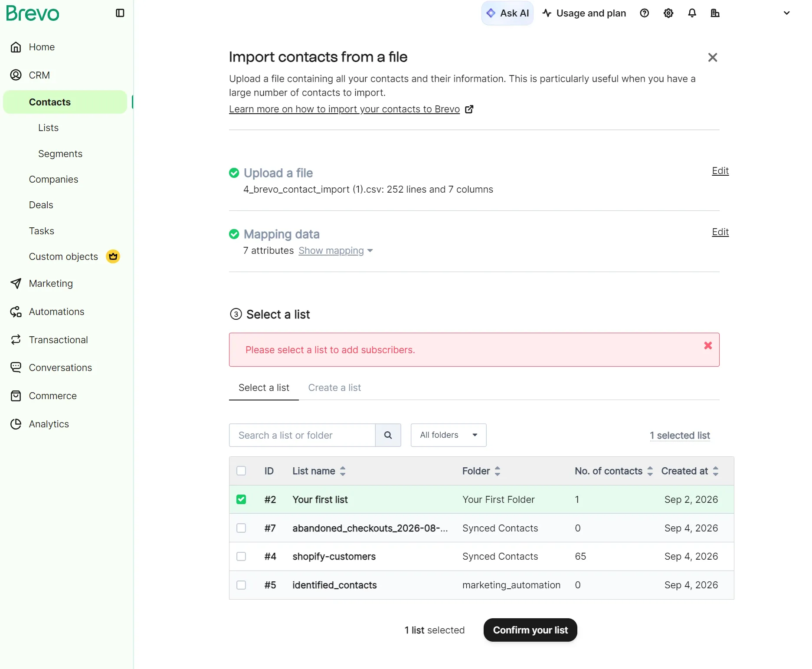Open the All folders dropdown
The width and height of the screenshot is (812, 669).
pos(449,435)
